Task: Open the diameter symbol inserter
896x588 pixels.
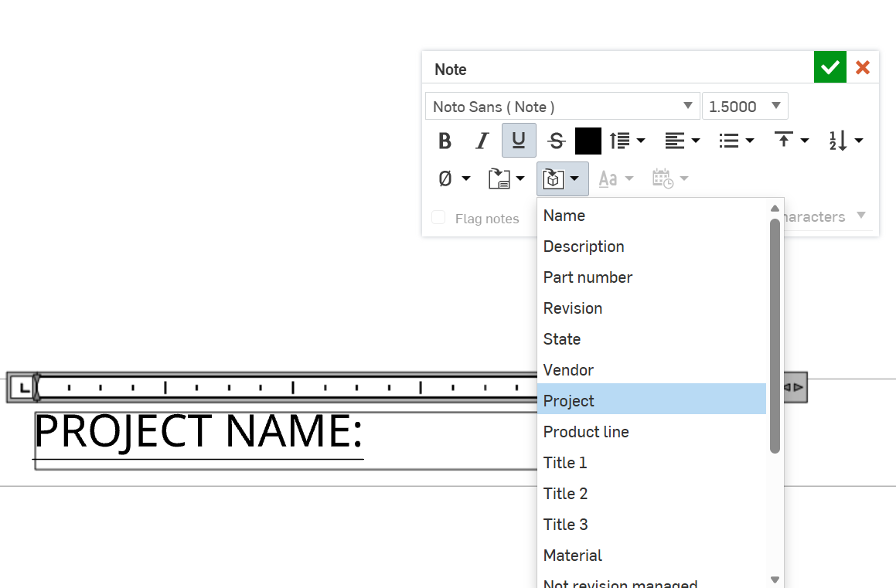Action: tap(445, 178)
